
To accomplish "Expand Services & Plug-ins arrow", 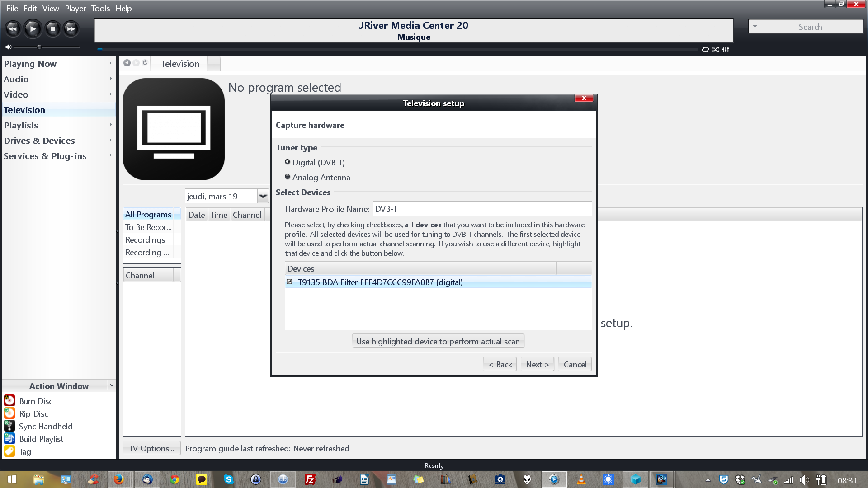I will (110, 155).
